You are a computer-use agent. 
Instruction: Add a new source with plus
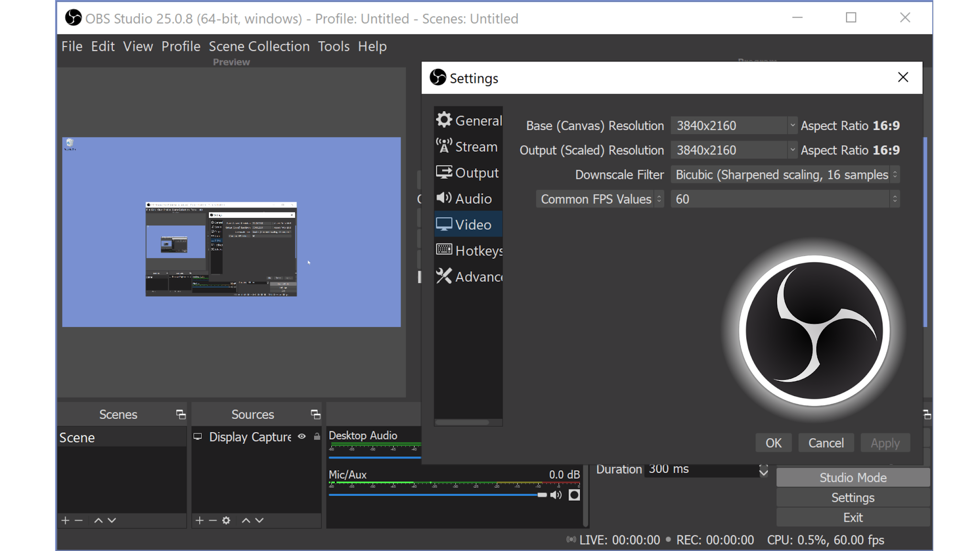pyautogui.click(x=200, y=520)
